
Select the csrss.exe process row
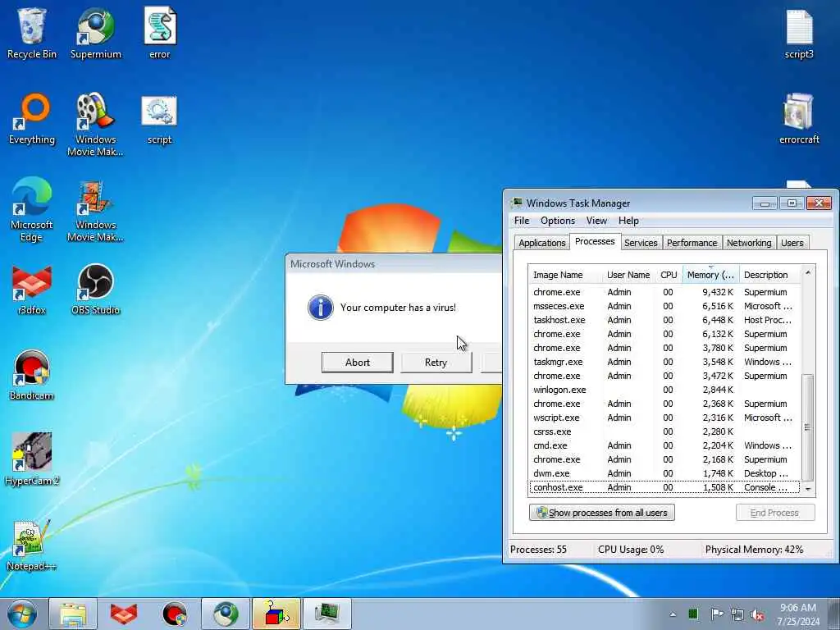point(664,431)
